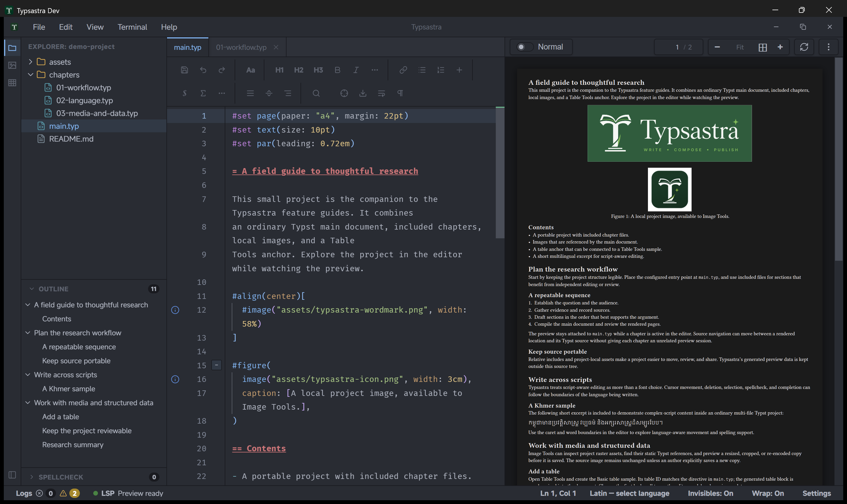Open the Aa text style tool
Viewport: 847px width, 504px height.
[x=250, y=70]
